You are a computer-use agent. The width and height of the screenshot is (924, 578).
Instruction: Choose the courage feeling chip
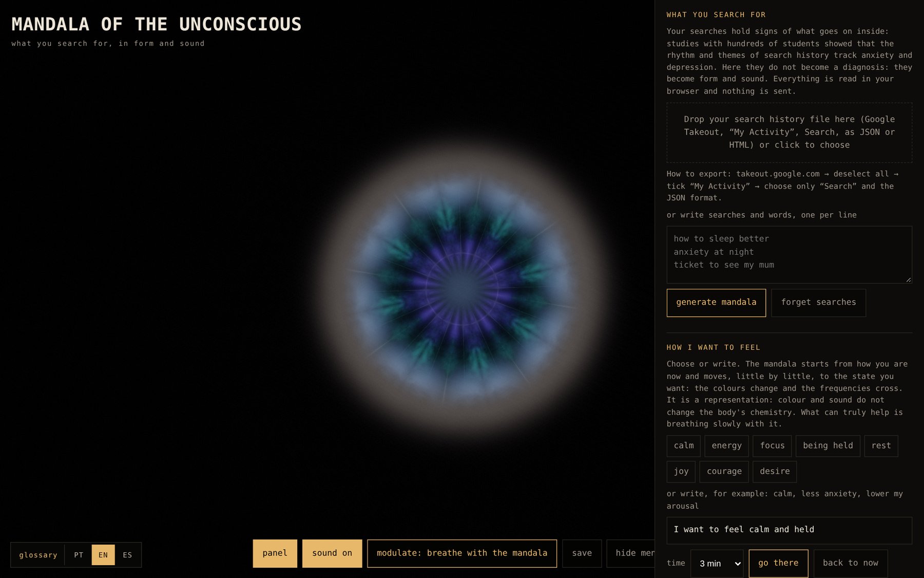[x=724, y=472]
